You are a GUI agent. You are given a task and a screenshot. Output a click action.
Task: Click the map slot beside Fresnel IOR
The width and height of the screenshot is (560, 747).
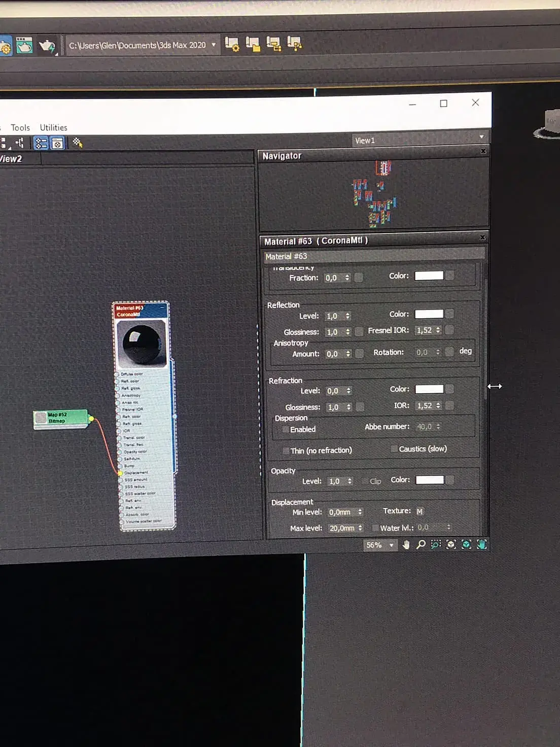coord(449,330)
